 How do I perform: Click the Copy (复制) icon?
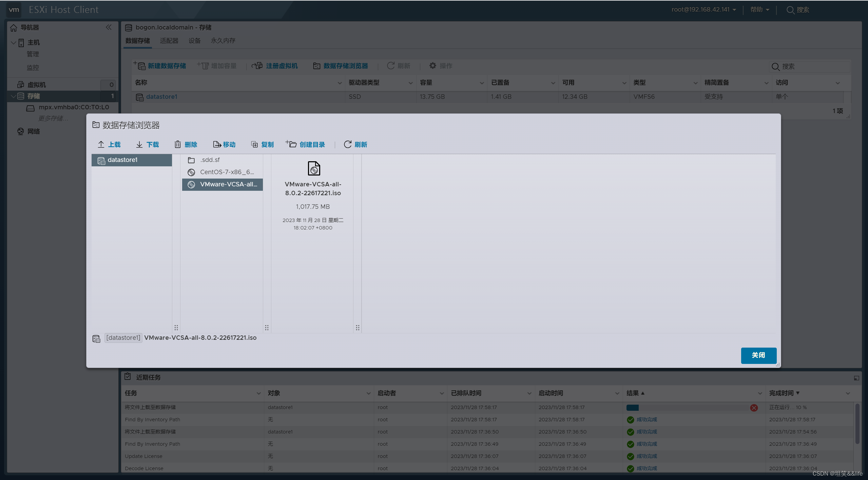pyautogui.click(x=254, y=145)
